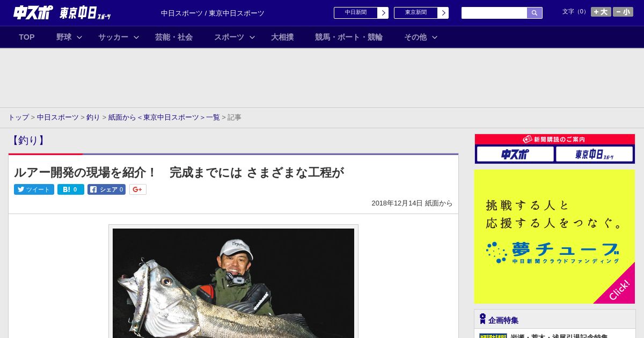Click 釣り breadcrumb link

(x=93, y=117)
